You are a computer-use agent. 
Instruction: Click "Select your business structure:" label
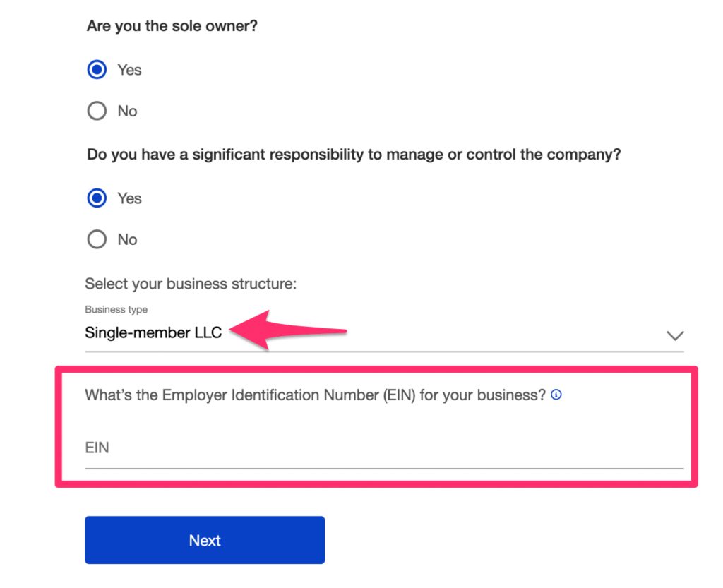191,284
